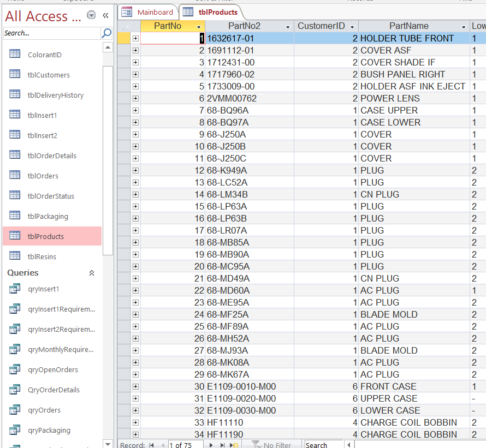
Task: Switch to the Mainboard tab
Action: 148,12
